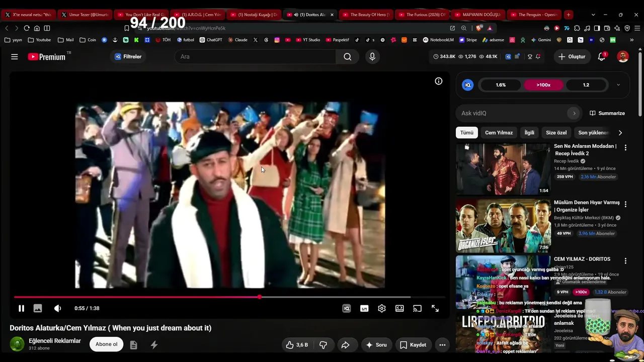Subscribe with the Abone ol button
The height and width of the screenshot is (362, 644).
point(106,344)
